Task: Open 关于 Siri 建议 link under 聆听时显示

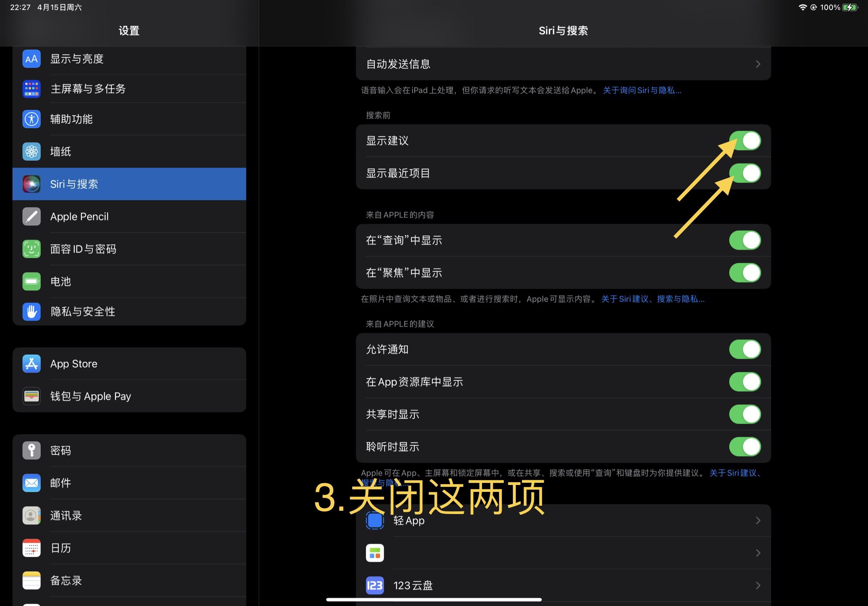Action: [735, 473]
